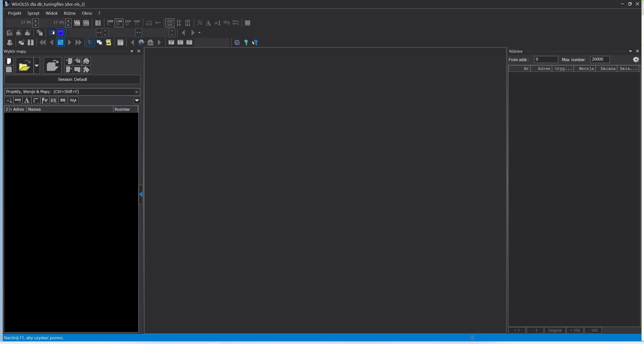
Task: Click the new blank project page icon
Action: (9, 61)
